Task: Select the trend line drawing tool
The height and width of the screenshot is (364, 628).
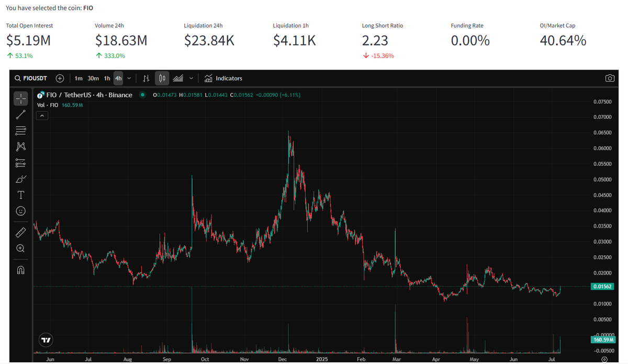Action: tap(20, 114)
